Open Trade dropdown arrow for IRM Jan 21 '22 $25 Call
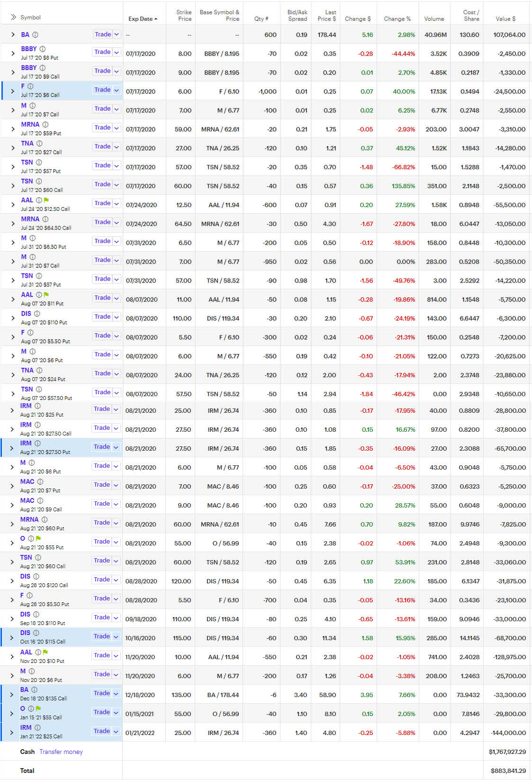This screenshot has width=532, height=780. 116,731
